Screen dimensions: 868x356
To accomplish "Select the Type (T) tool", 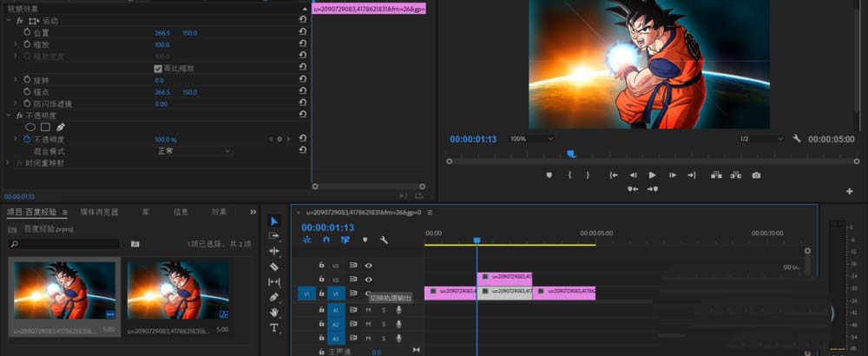I will (x=274, y=327).
